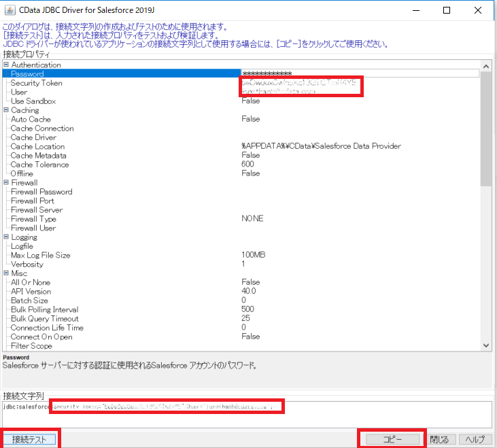Select the User property
This screenshot has height=448, width=497.
pyautogui.click(x=19, y=92)
